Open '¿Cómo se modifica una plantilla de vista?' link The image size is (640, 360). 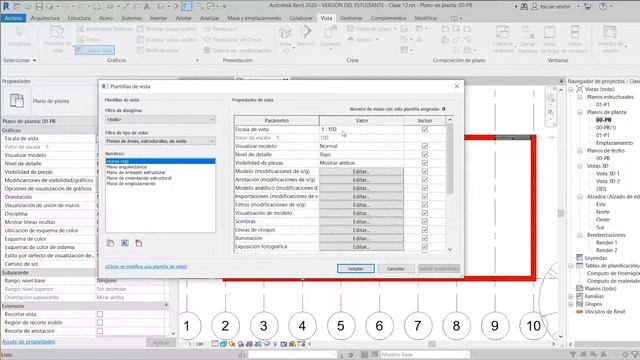click(x=146, y=267)
